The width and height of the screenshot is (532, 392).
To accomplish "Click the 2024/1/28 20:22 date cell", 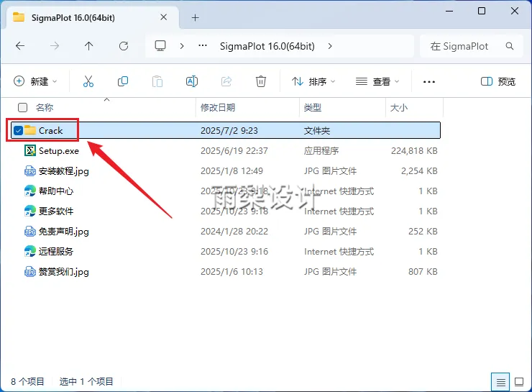I will [x=234, y=232].
